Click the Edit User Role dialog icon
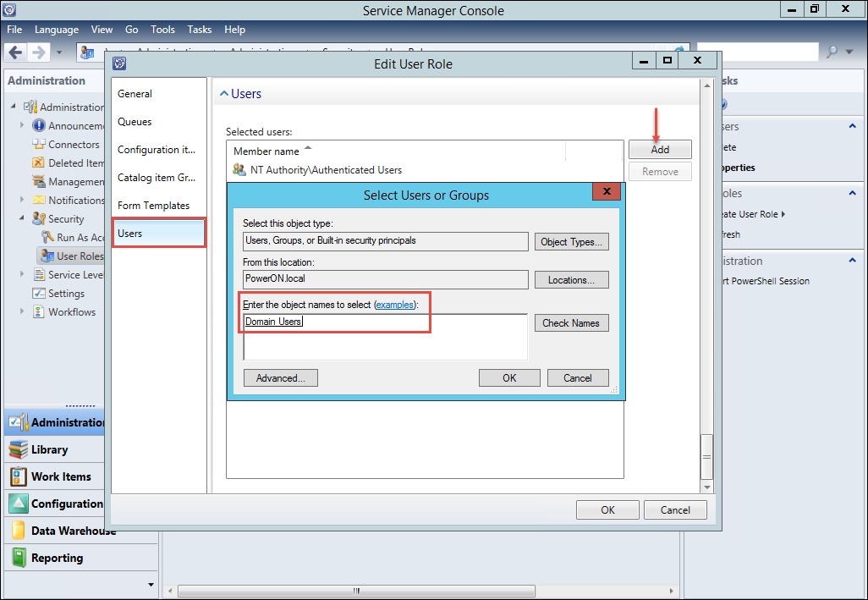The image size is (868, 600). point(119,63)
